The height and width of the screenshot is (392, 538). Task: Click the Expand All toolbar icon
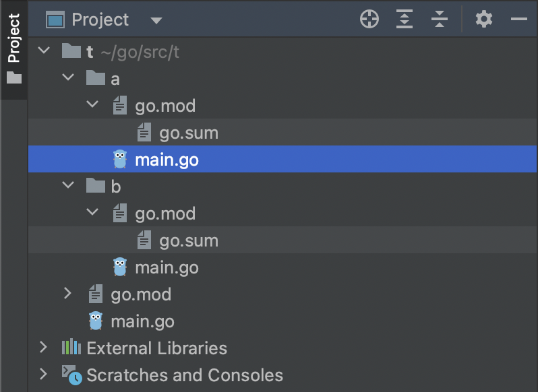(x=404, y=20)
